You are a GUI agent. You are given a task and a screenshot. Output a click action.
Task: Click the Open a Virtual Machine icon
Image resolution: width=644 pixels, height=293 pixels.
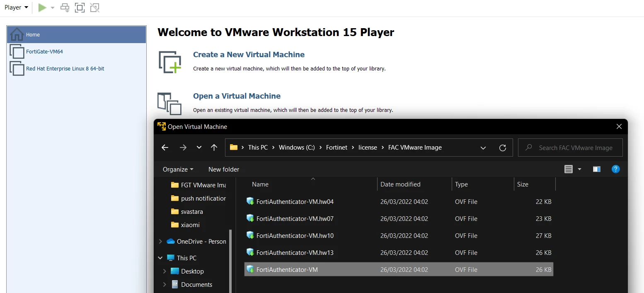169,104
